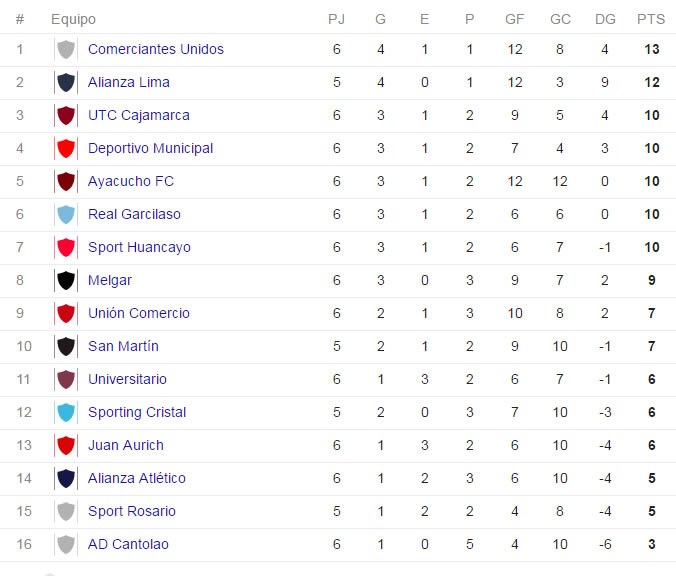Open the San Martín team link

coord(123,346)
